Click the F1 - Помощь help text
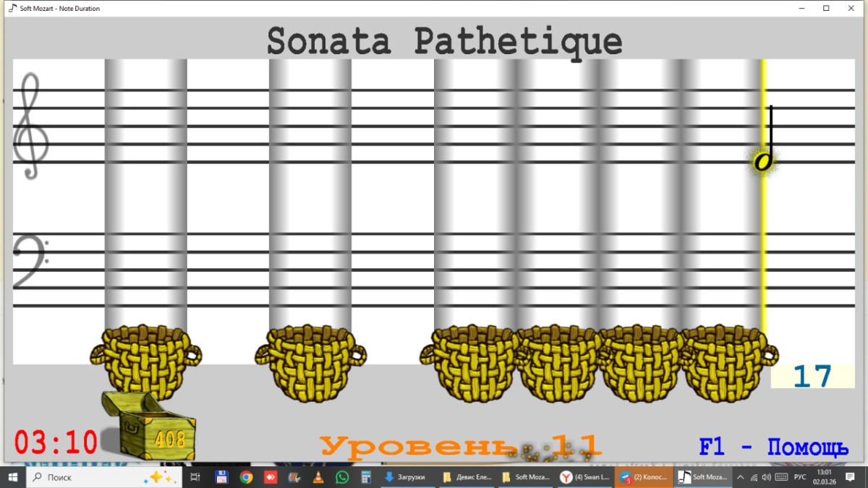868x488 pixels. [x=773, y=448]
